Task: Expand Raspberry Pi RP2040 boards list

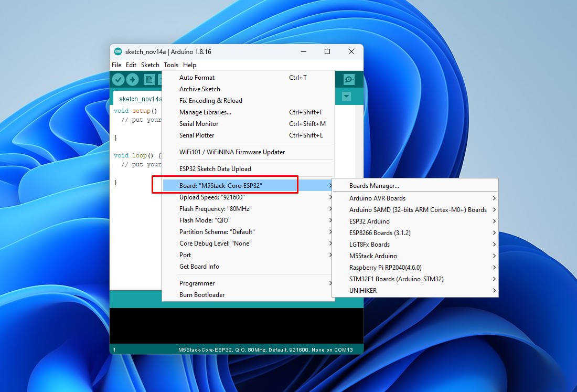Action: tap(385, 267)
